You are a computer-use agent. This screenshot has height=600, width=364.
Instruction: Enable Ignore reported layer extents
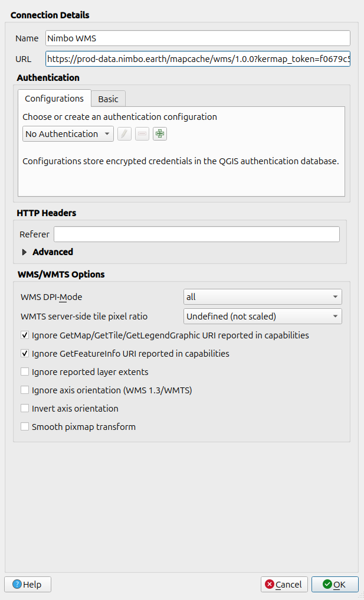[x=25, y=372]
